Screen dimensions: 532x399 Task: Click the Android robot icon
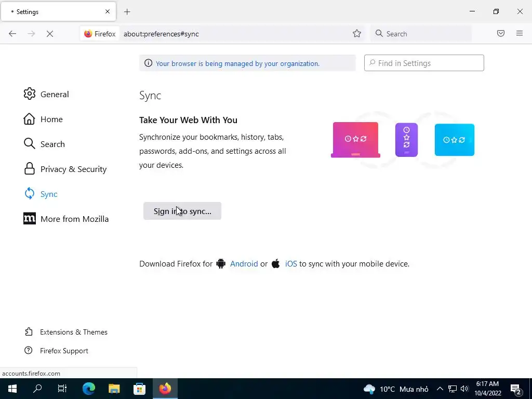point(221,263)
